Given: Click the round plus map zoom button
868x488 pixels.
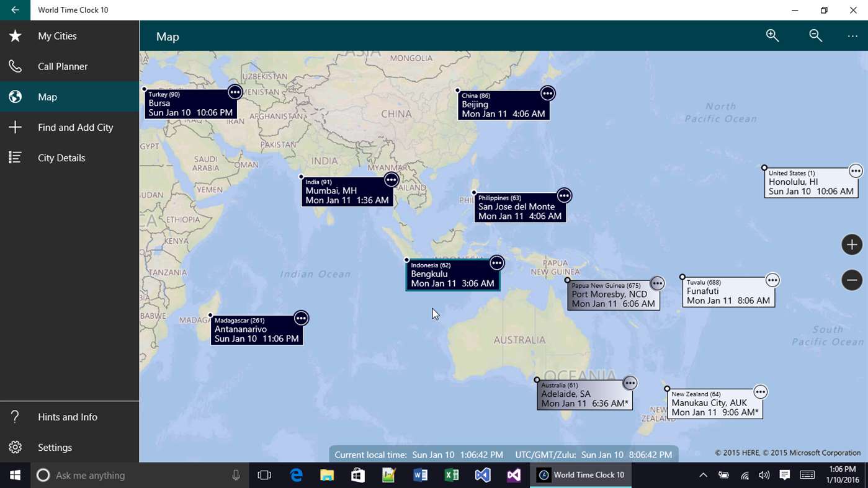Looking at the screenshot, I should (852, 244).
